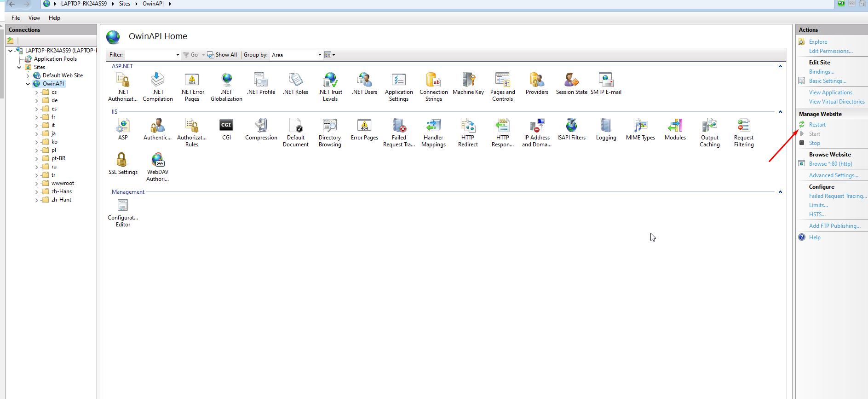Viewport: 868px width, 399px height.
Task: Select the pt-BR folder in tree
Action: tap(58, 158)
